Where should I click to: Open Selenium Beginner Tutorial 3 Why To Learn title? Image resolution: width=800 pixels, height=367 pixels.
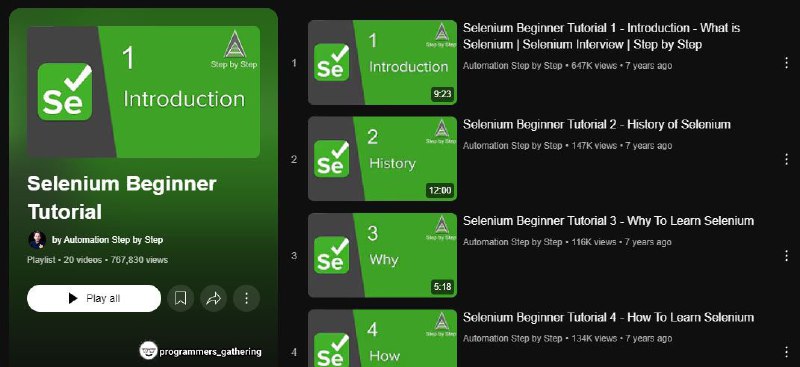point(608,221)
